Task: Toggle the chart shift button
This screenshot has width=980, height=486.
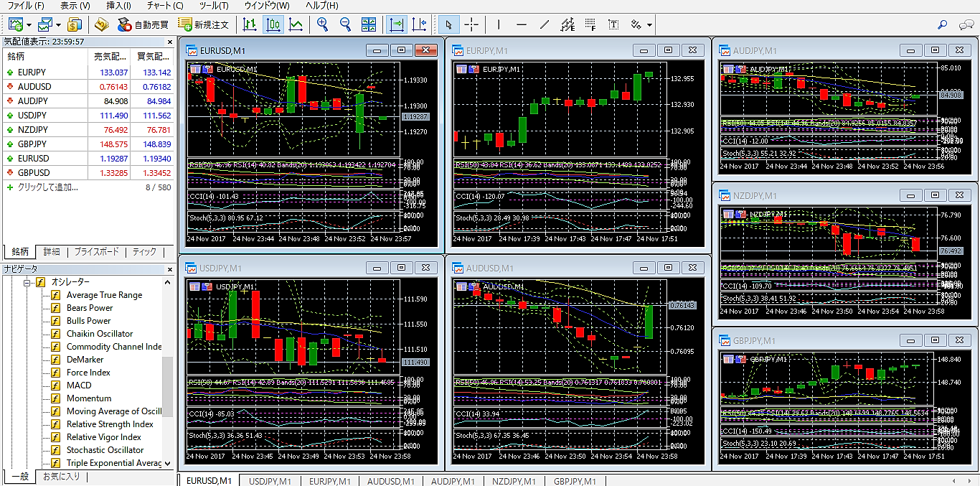Action: tap(420, 24)
